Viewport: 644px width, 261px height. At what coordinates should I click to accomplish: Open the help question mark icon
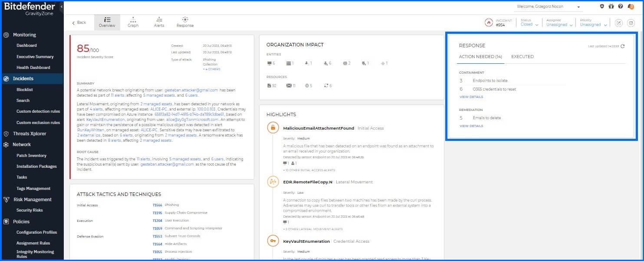621,7
